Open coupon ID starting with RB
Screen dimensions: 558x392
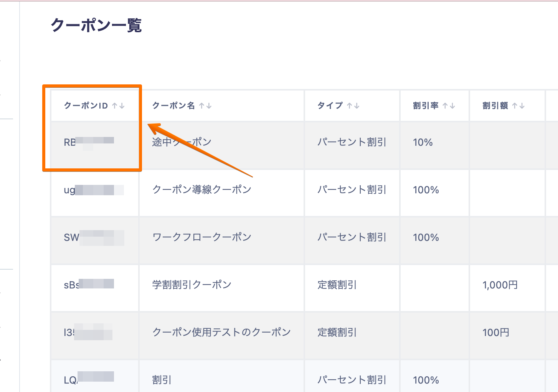[89, 142]
